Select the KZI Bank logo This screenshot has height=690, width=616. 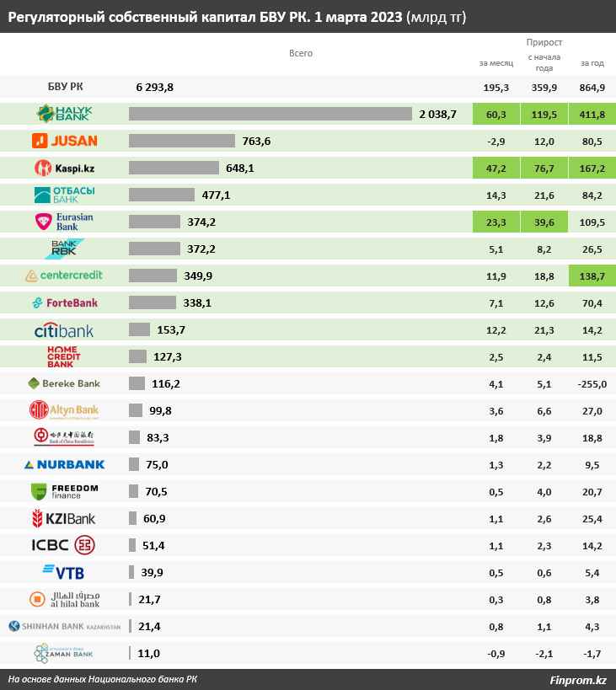click(64, 518)
